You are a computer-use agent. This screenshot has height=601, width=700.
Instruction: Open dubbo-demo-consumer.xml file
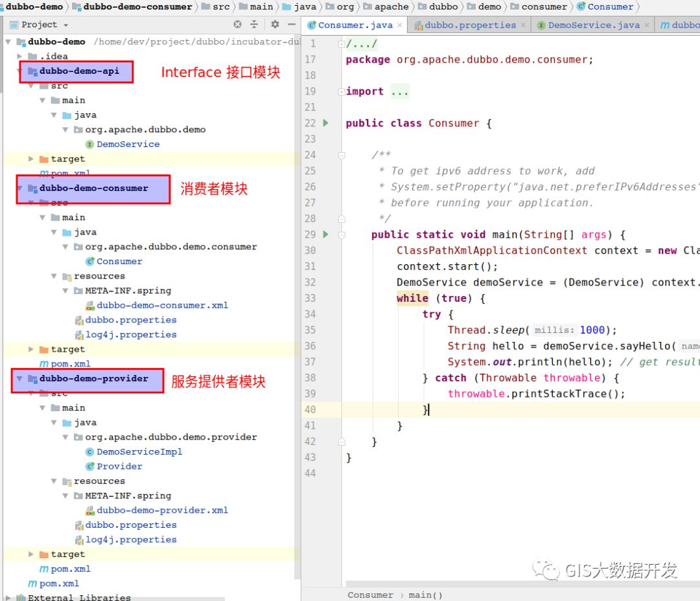[x=162, y=305]
